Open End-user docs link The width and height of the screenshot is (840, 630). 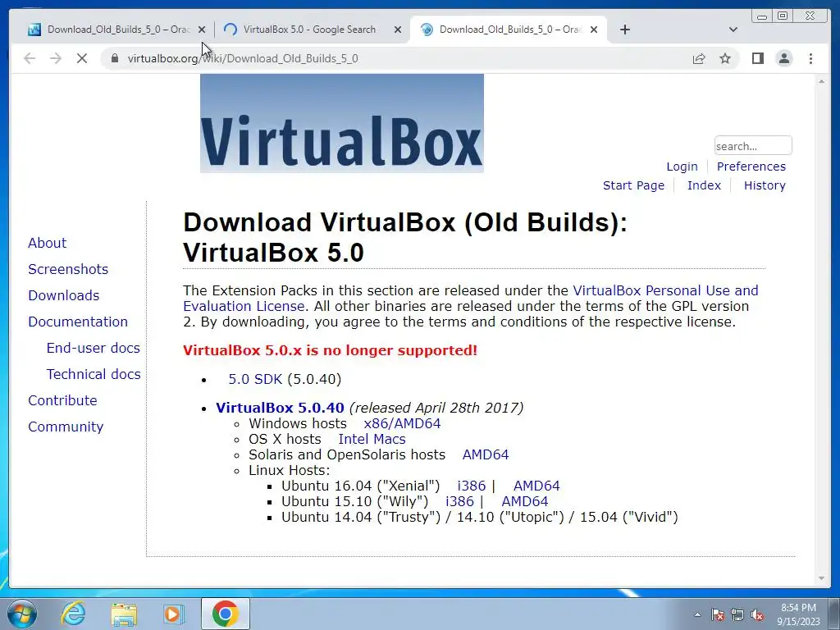pos(94,348)
